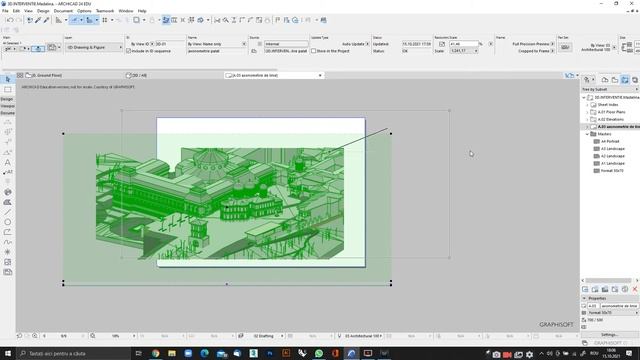Switch to the Ground Floor tab
Viewport: 640px width, 360px height.
tap(44, 76)
